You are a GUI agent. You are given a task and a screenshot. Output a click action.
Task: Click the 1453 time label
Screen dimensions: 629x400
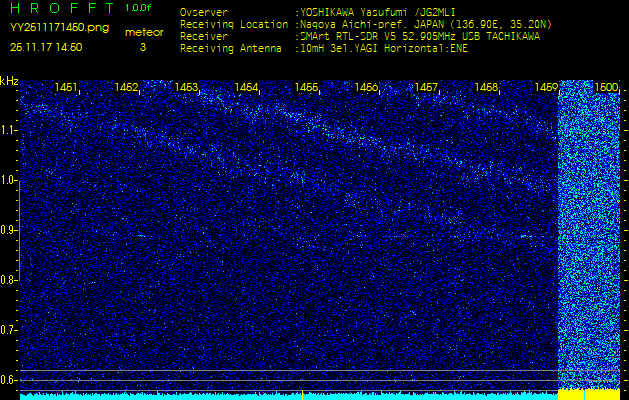(186, 88)
